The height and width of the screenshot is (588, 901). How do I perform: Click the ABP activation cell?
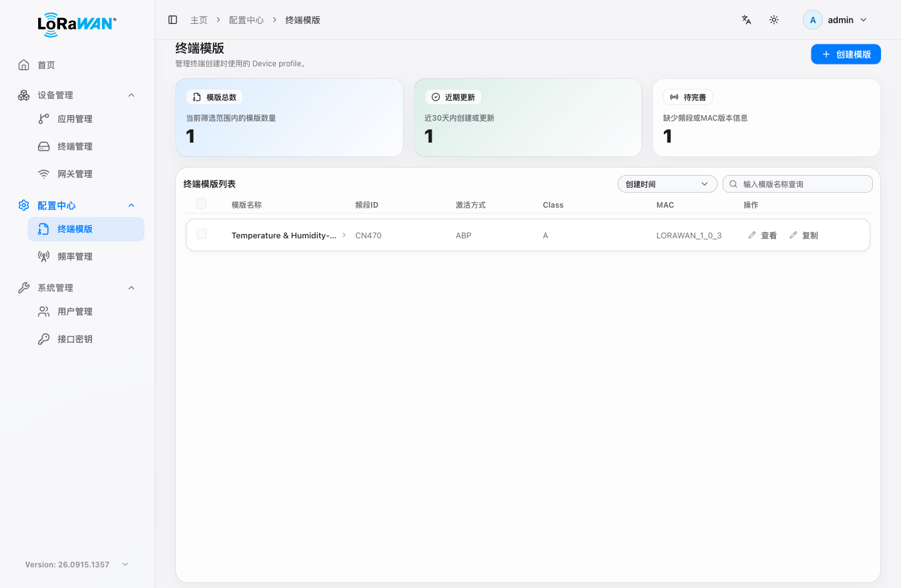click(x=464, y=235)
